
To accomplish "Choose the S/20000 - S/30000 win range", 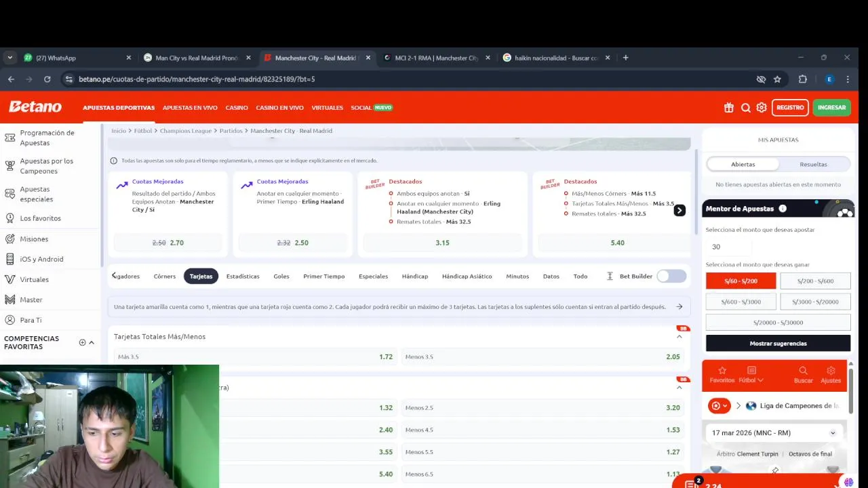I will tap(778, 323).
